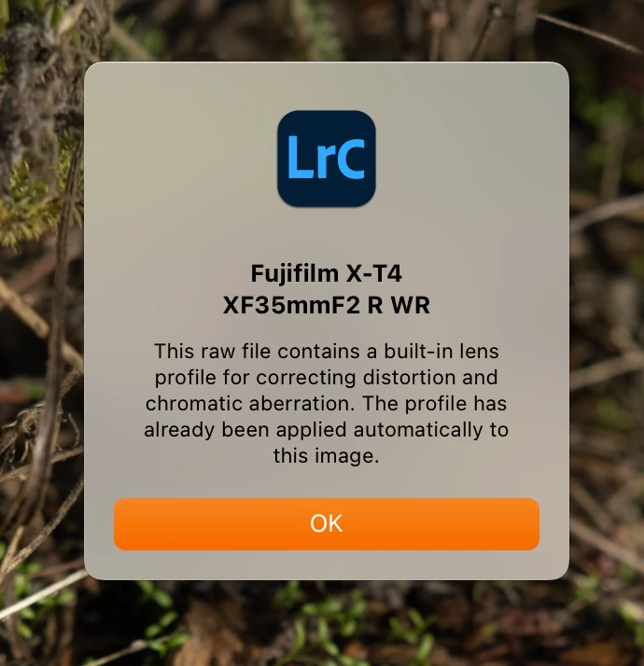Screen dimensions: 644x666
Task: Click the words this image. ending the message
Action: [x=326, y=456]
